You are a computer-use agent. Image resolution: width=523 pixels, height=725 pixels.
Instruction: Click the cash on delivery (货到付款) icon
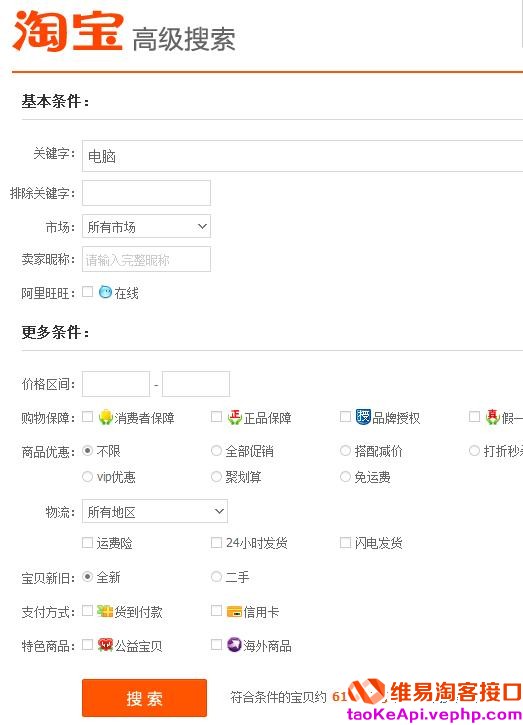tap(105, 611)
